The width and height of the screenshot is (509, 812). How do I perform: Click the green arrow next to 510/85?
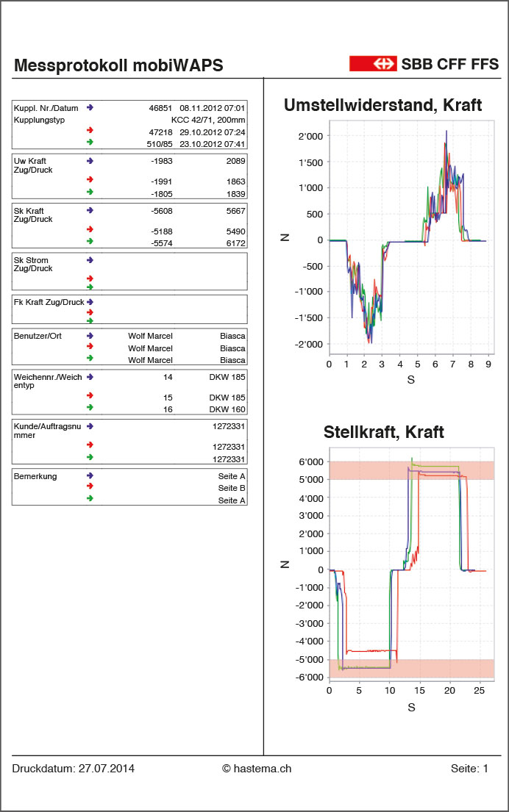click(x=90, y=142)
